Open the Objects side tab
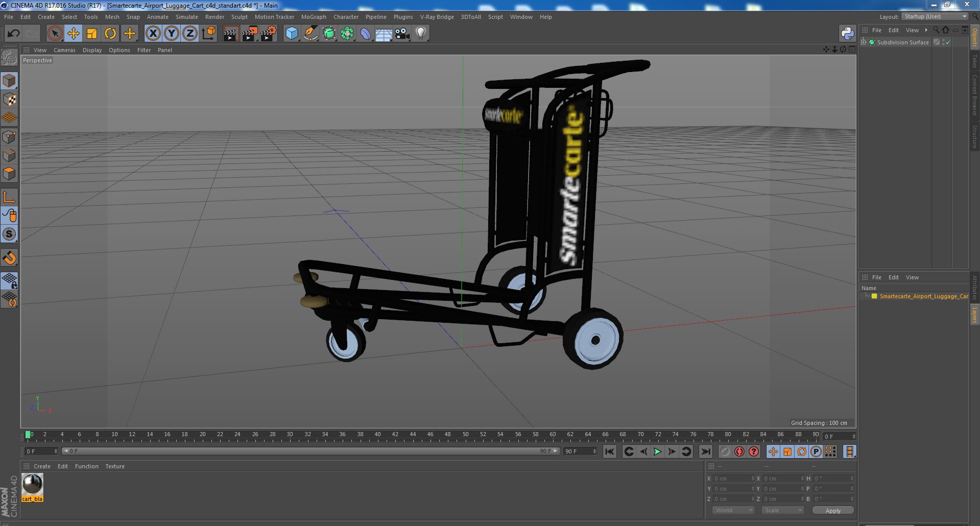Image resolution: width=980 pixels, height=526 pixels. (974, 38)
